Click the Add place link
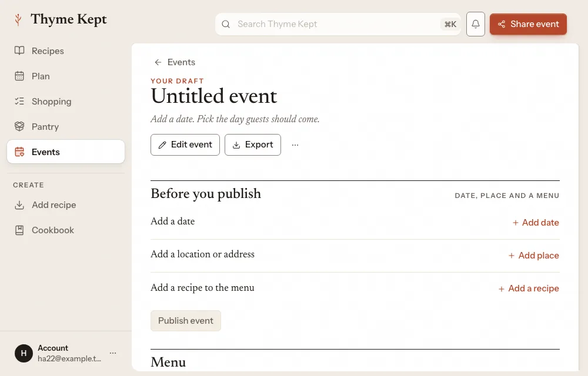The width and height of the screenshot is (588, 376). tap(534, 256)
